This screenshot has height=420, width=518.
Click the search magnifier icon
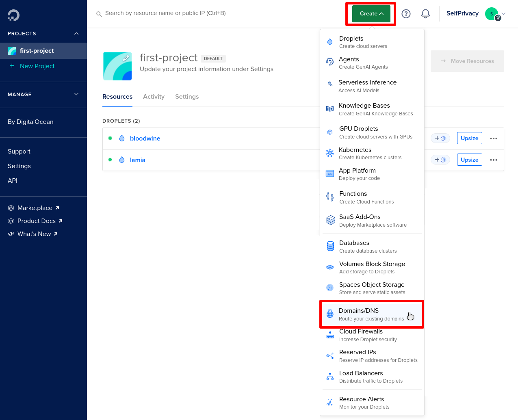click(99, 14)
